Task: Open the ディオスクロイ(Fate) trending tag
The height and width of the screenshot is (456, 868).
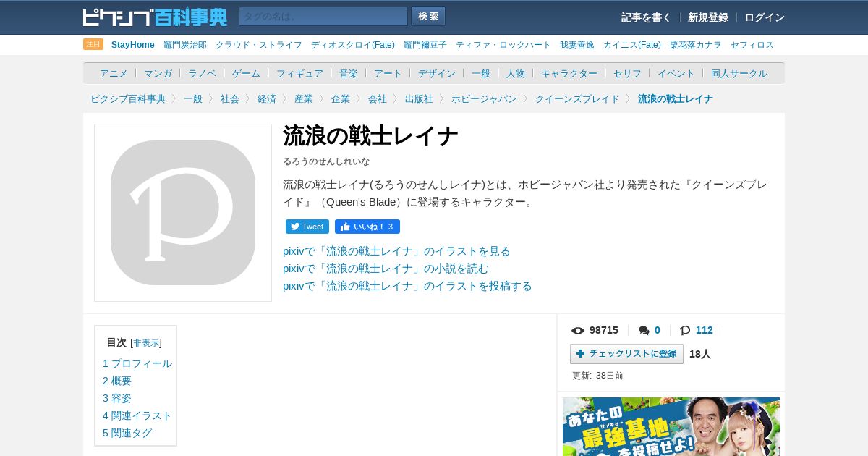Action: pos(353,45)
